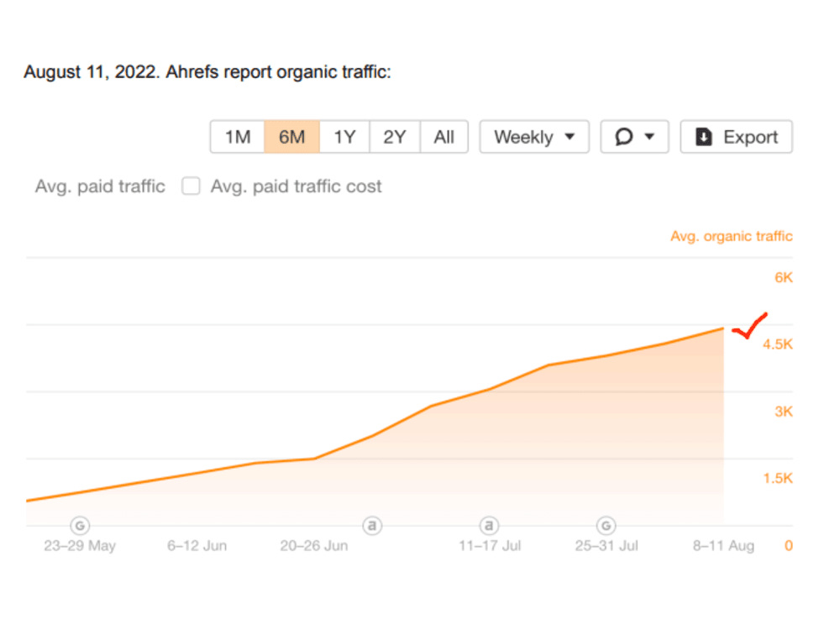Open the Weekly interval dropdown
This screenshot has width=840, height=630.
click(534, 137)
